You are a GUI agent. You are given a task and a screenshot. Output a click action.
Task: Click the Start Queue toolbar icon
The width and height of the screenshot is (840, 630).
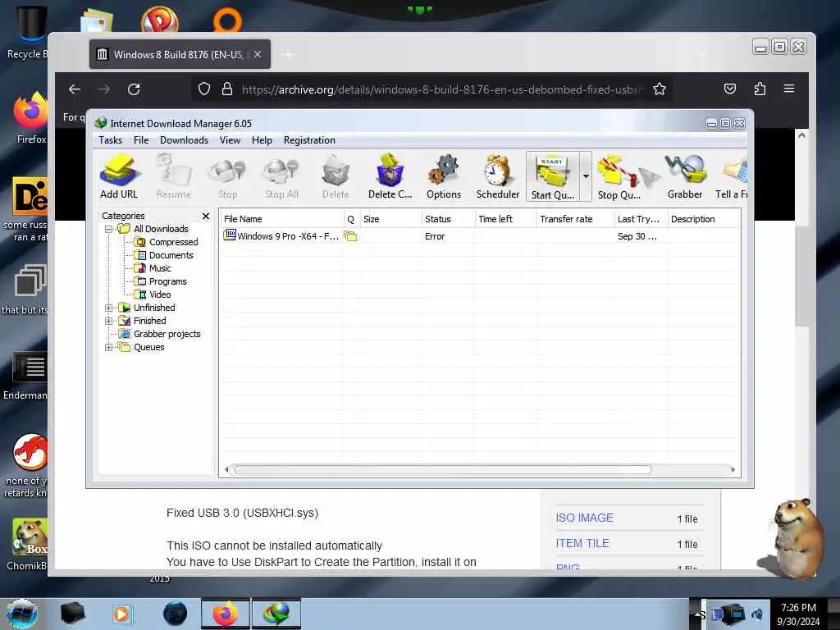(553, 177)
